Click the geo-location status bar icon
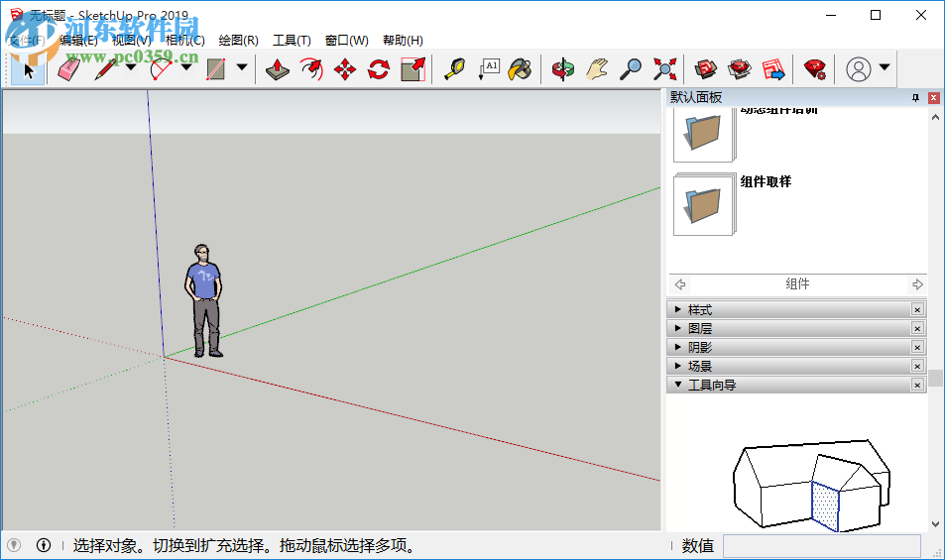 tap(13, 545)
